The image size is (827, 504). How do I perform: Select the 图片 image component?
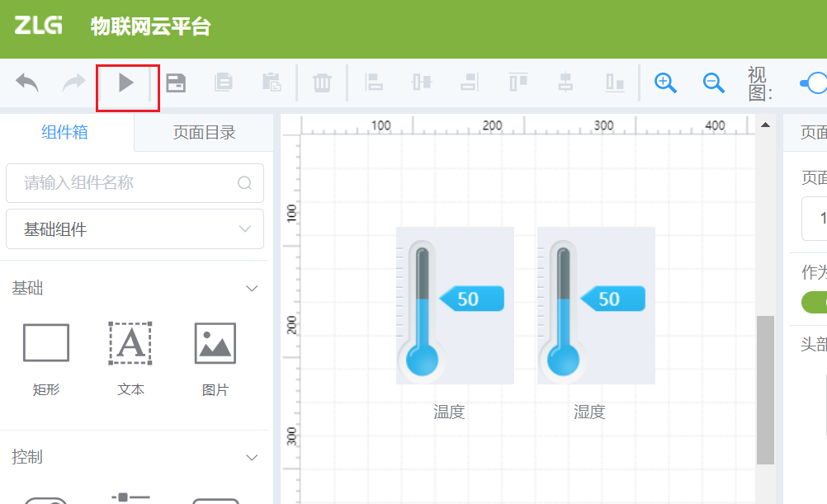pos(214,342)
